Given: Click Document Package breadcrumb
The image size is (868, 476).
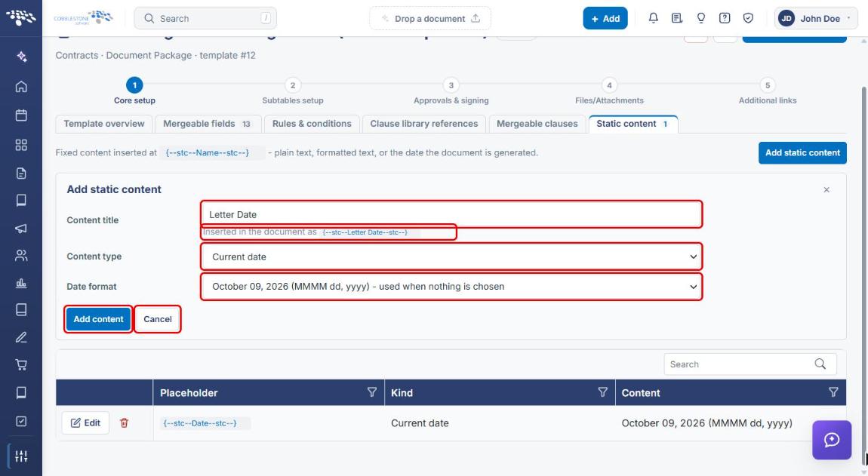Looking at the screenshot, I should coord(149,55).
